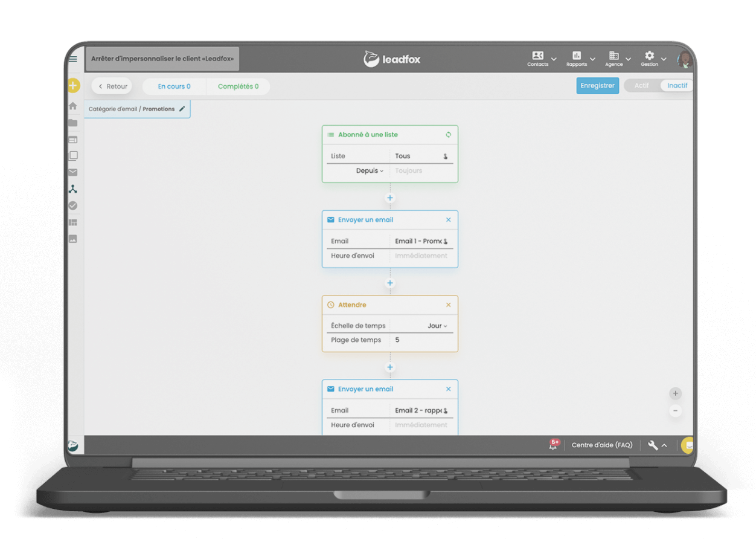Select the Email 1 - Promo field
This screenshot has height=539, width=756.
point(421,241)
